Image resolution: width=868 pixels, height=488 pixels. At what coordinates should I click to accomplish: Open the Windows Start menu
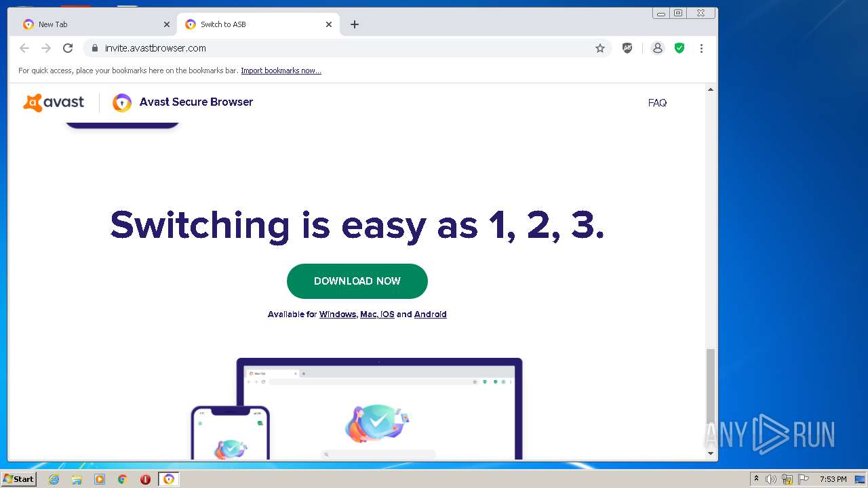point(18,479)
